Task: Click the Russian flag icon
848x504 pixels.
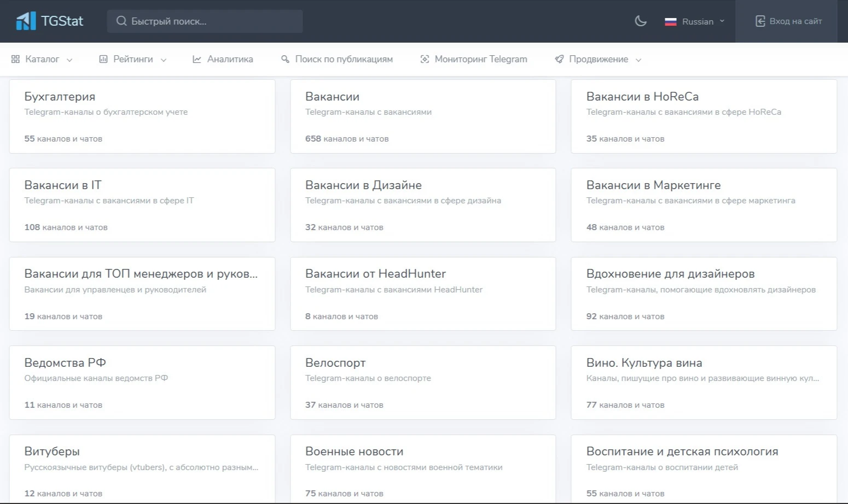Action: (x=670, y=22)
